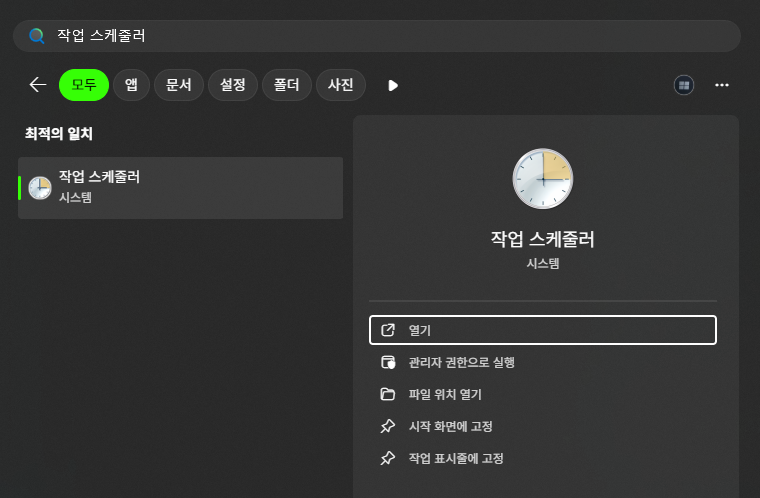Show more filters with the right arrow
The height and width of the screenshot is (498, 760).
coord(393,86)
